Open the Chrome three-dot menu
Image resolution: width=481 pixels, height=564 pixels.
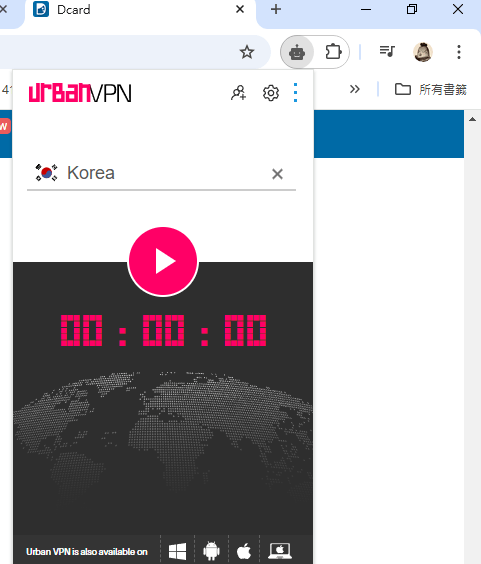click(x=459, y=52)
